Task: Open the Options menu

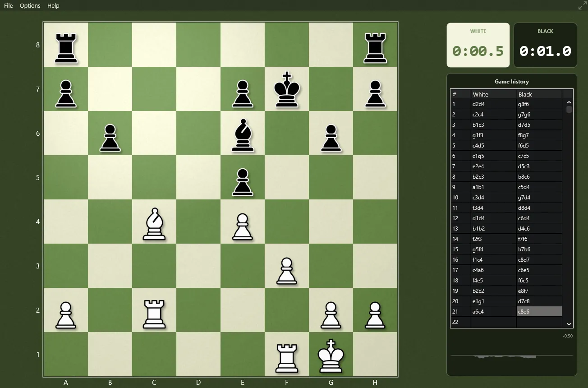Action: tap(30, 6)
